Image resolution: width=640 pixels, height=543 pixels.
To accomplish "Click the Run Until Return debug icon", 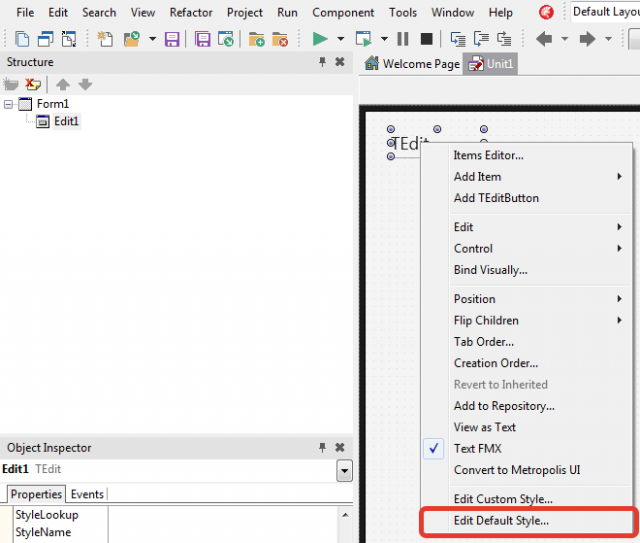I will point(504,39).
